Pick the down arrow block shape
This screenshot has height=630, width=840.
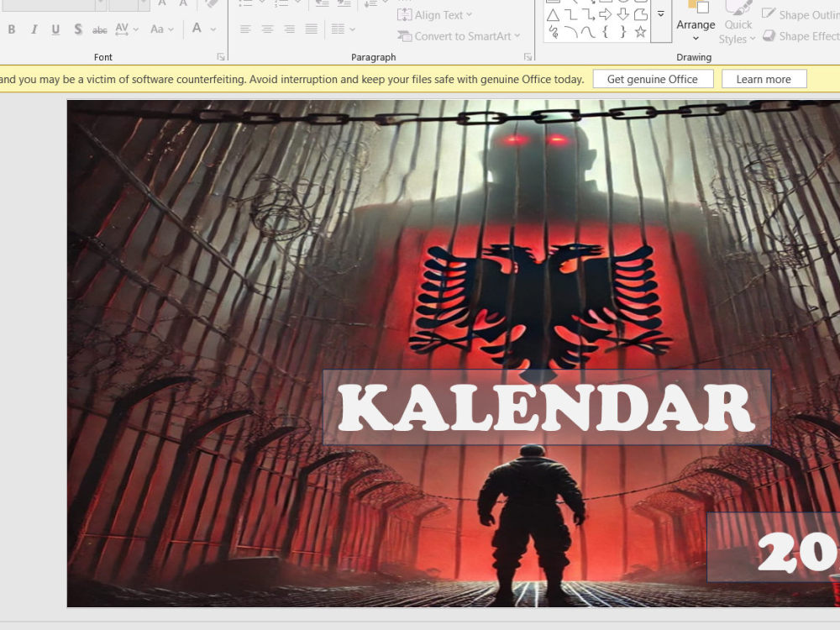pos(622,15)
